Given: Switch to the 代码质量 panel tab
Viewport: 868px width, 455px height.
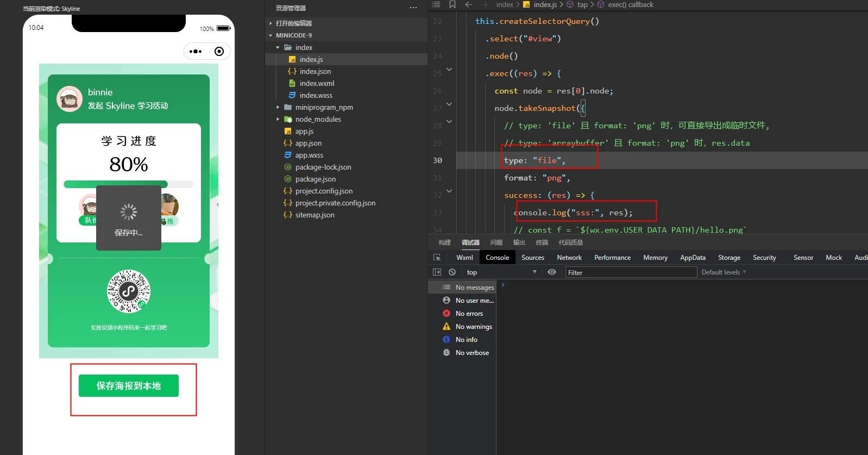Looking at the screenshot, I should 571,242.
